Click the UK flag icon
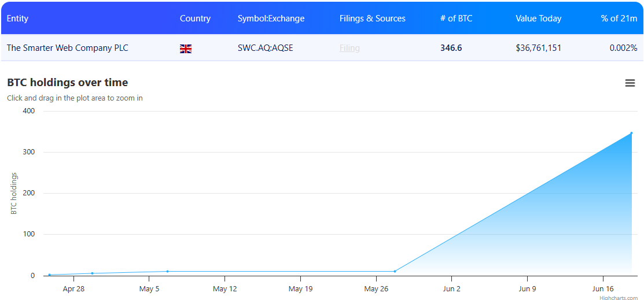This screenshot has width=644, height=300. 186,49
